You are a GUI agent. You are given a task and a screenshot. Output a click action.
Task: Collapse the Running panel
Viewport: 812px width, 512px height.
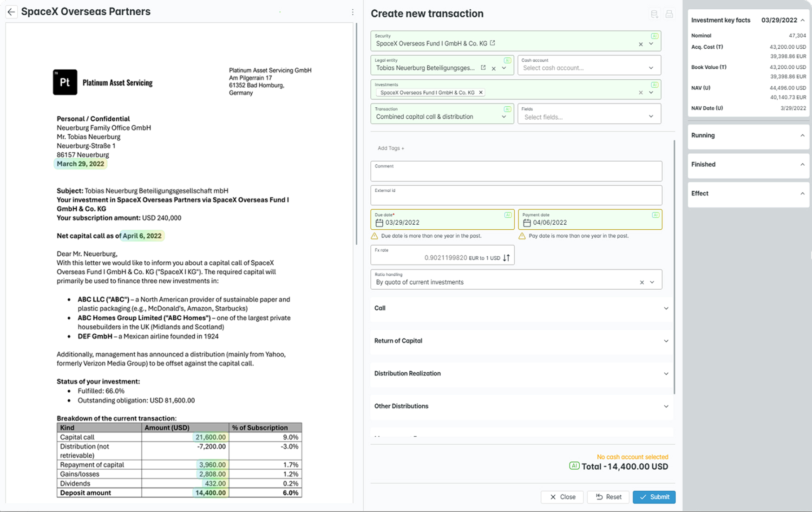(802, 136)
